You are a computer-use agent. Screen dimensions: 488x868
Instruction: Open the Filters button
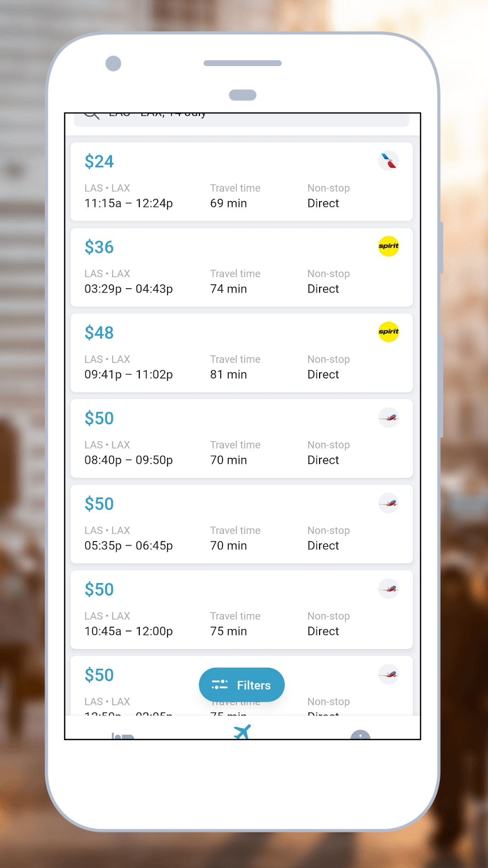coord(242,685)
